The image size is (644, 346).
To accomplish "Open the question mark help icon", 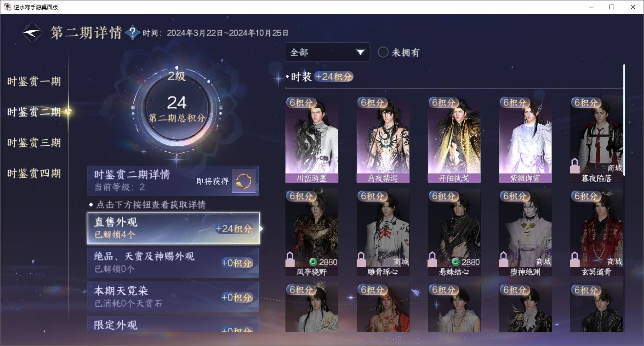I will coord(132,33).
